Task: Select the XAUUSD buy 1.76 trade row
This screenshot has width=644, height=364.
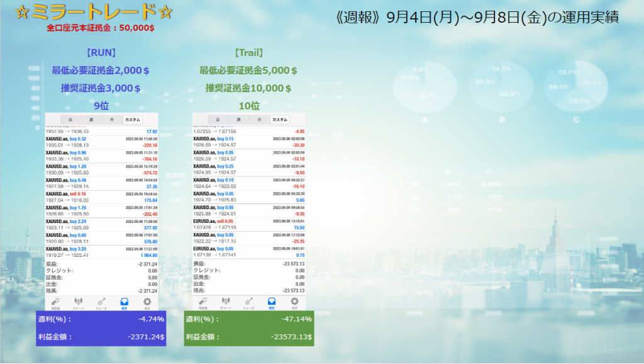Action: pyautogui.click(x=101, y=211)
